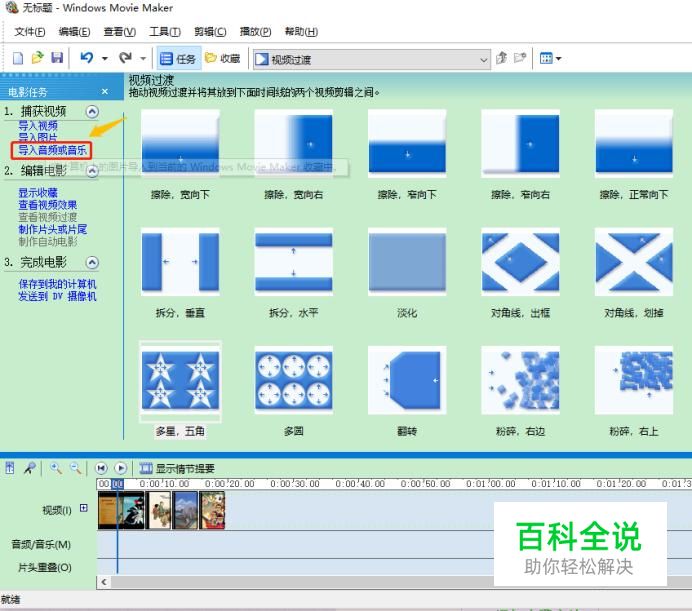This screenshot has width=692, height=611.
Task: Select the 拆分，垂直 transition
Action: pyautogui.click(x=180, y=262)
